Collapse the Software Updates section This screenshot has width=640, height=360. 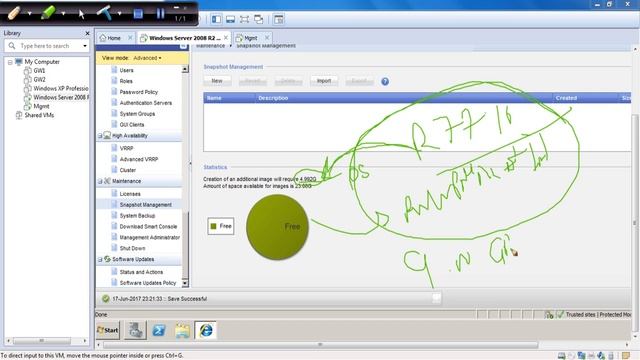tap(100, 260)
